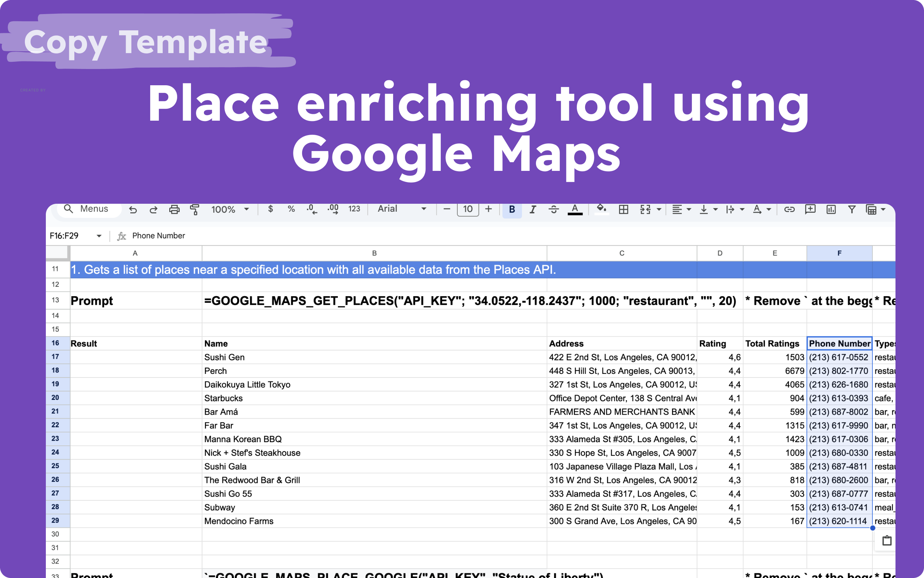Open the text color picker
This screenshot has height=578, width=924.
[575, 210]
